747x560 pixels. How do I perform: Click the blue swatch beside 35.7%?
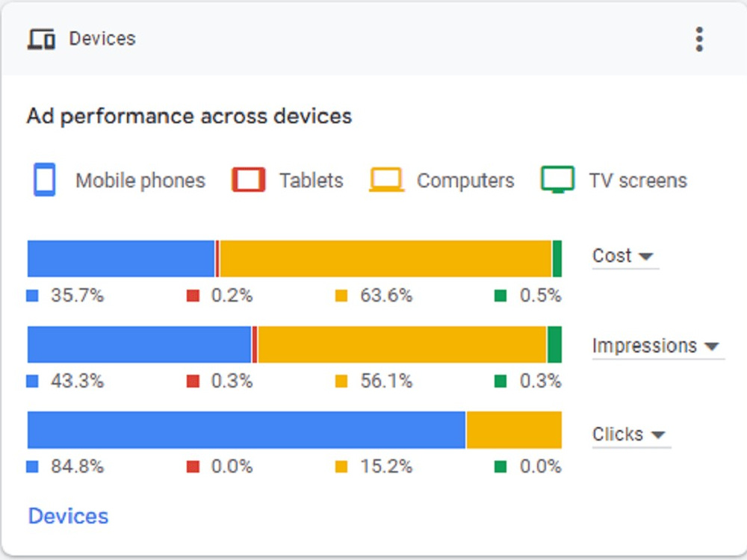click(x=32, y=296)
